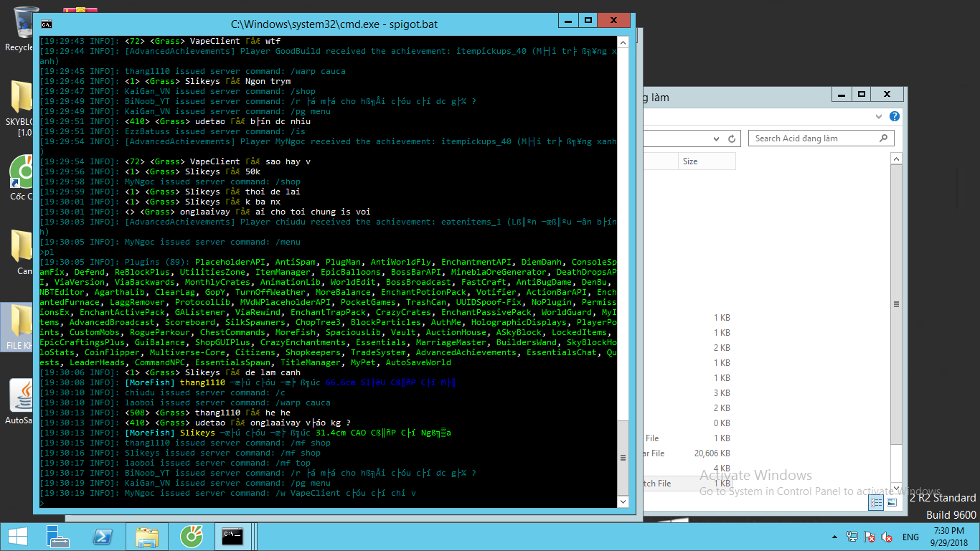Image resolution: width=980 pixels, height=551 pixels.
Task: Open Windows PowerShell from the taskbar
Action: tap(103, 536)
